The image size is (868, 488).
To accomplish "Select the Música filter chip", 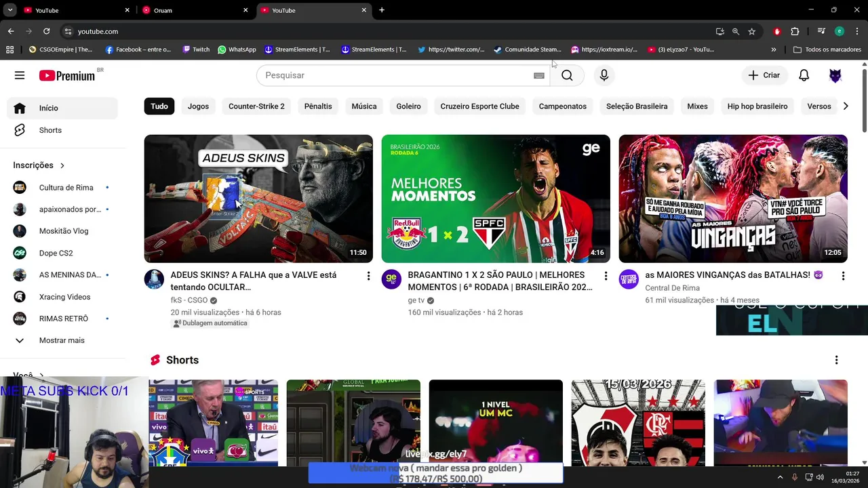I will pyautogui.click(x=364, y=106).
